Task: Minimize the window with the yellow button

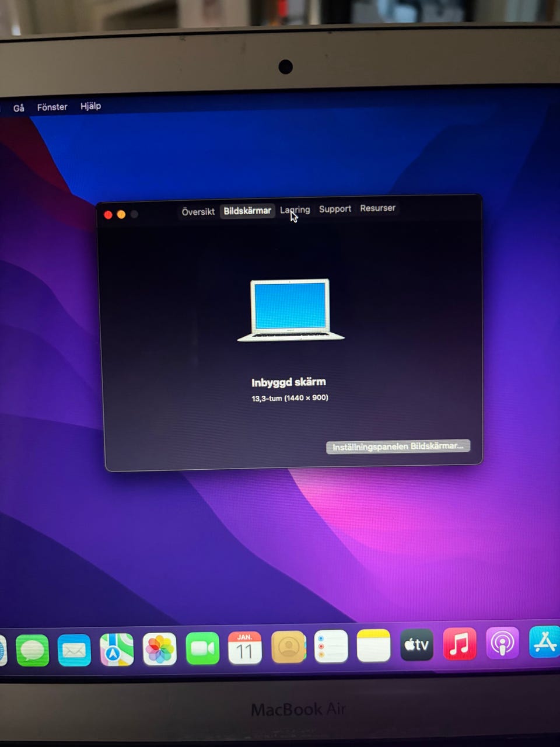Action: 121,214
